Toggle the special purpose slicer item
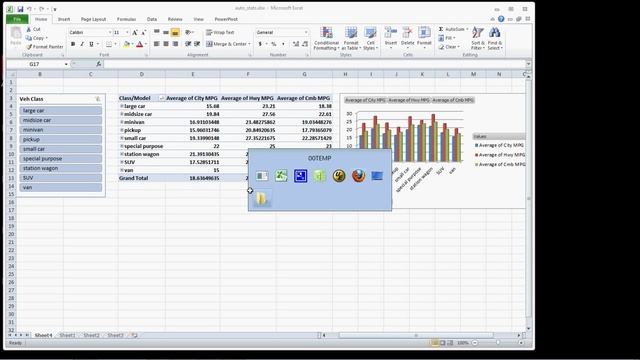640x360 pixels. pyautogui.click(x=60, y=158)
